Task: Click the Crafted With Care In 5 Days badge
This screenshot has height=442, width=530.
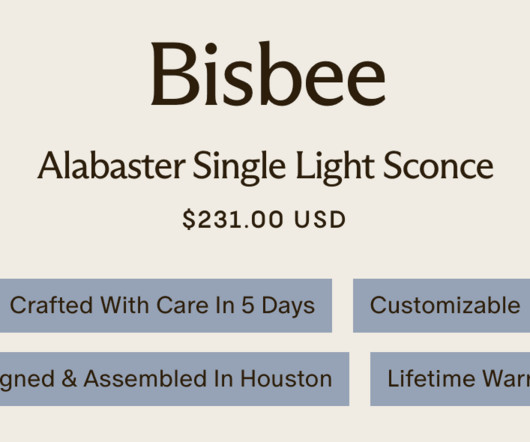Action: coord(166,305)
